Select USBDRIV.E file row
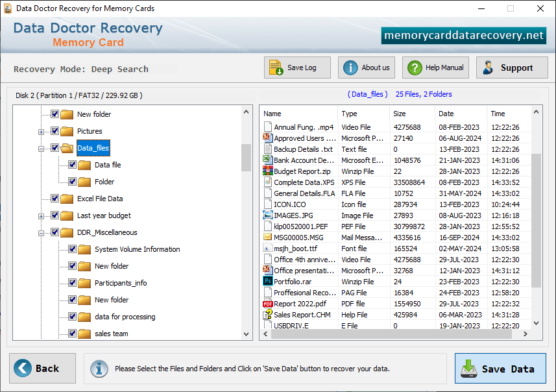The image size is (556, 392). (x=396, y=326)
